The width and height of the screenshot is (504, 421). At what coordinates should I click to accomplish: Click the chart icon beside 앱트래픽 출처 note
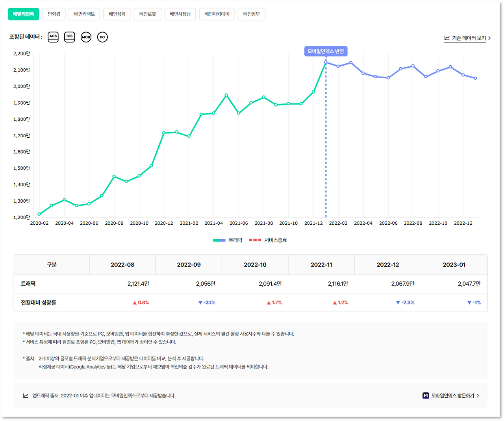click(x=26, y=396)
